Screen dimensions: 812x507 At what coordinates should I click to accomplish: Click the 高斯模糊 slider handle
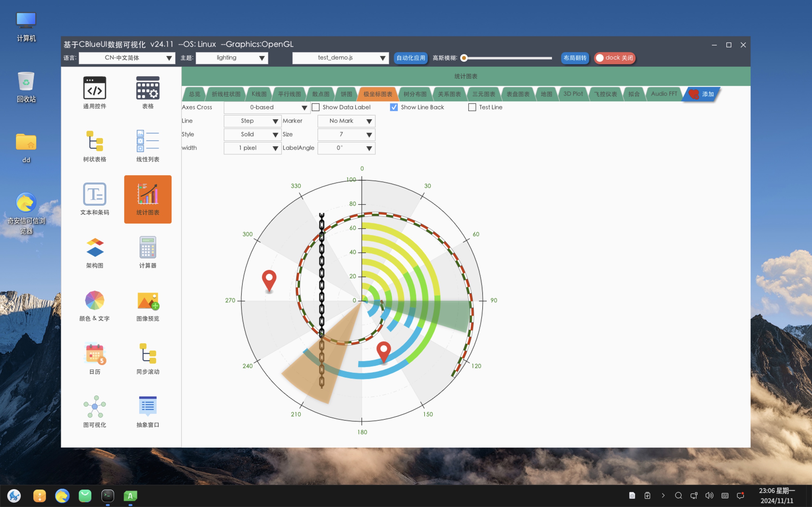(x=464, y=58)
